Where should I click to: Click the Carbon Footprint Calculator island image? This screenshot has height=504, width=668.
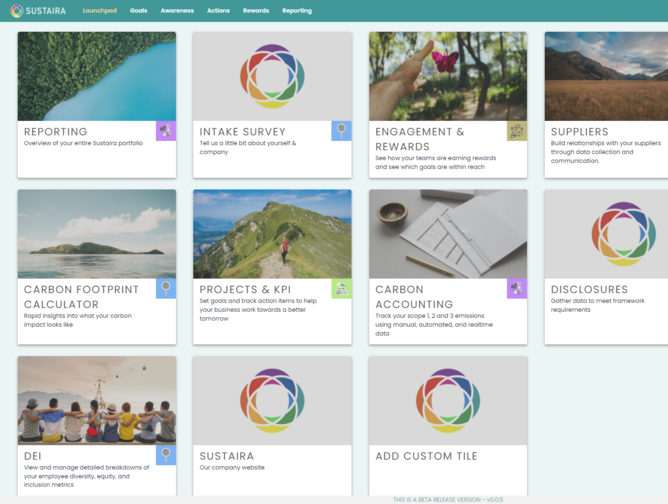point(97,234)
